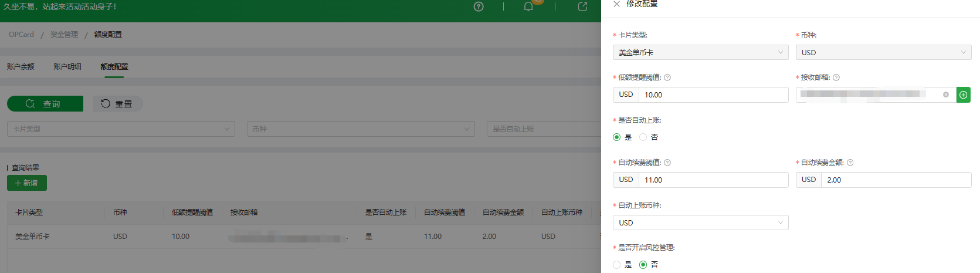
Task: Click the 重置 button
Action: 118,104
